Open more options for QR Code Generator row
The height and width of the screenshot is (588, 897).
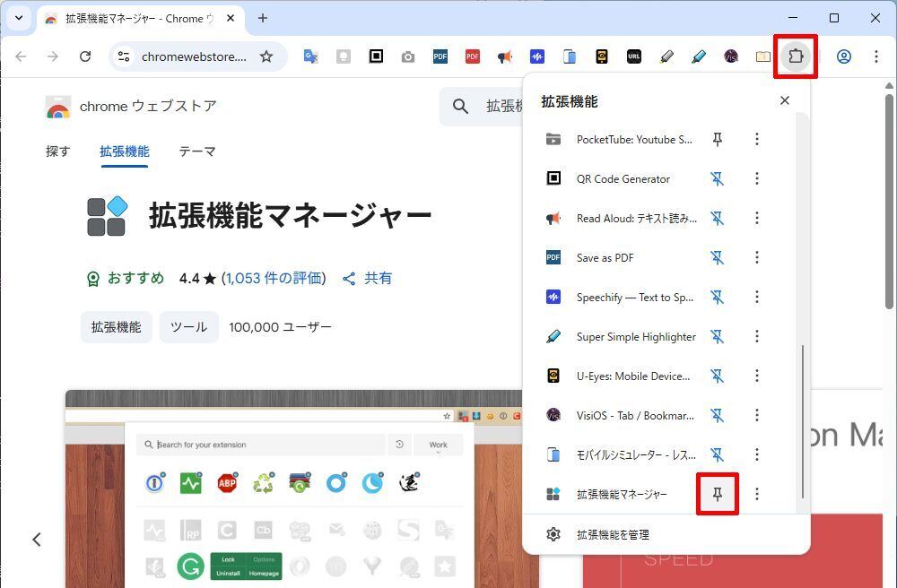click(x=757, y=179)
